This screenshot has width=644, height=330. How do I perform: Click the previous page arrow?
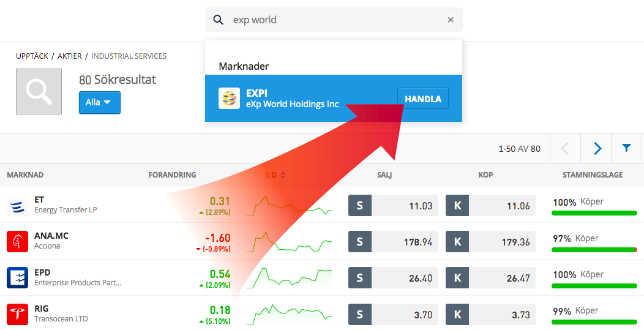pyautogui.click(x=564, y=148)
